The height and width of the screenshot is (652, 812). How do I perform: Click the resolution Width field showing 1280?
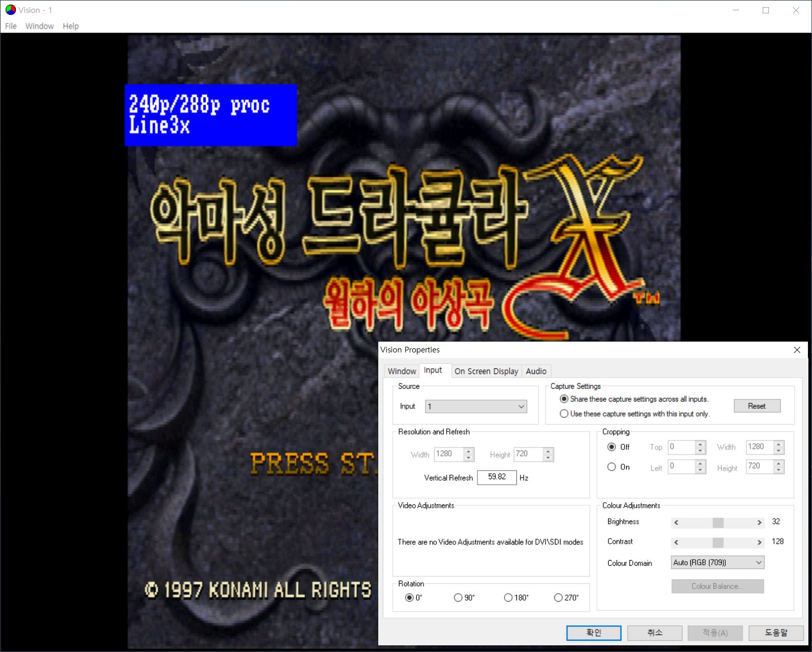click(x=449, y=454)
